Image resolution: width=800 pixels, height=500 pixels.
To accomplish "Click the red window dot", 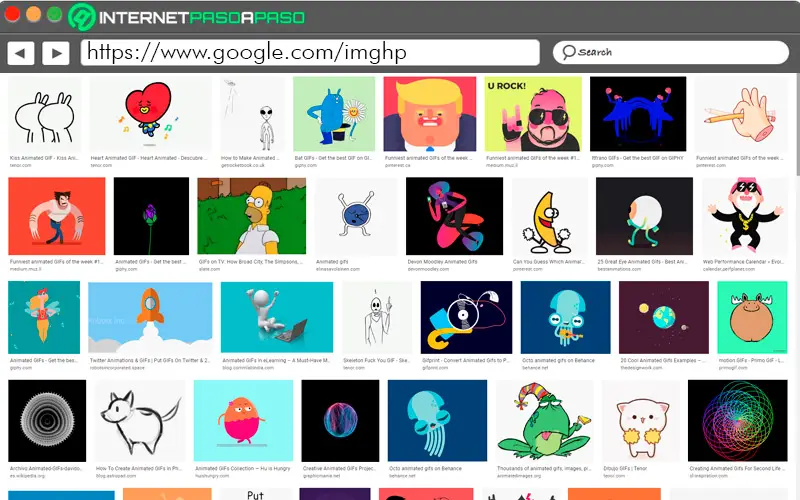I will (x=12, y=14).
